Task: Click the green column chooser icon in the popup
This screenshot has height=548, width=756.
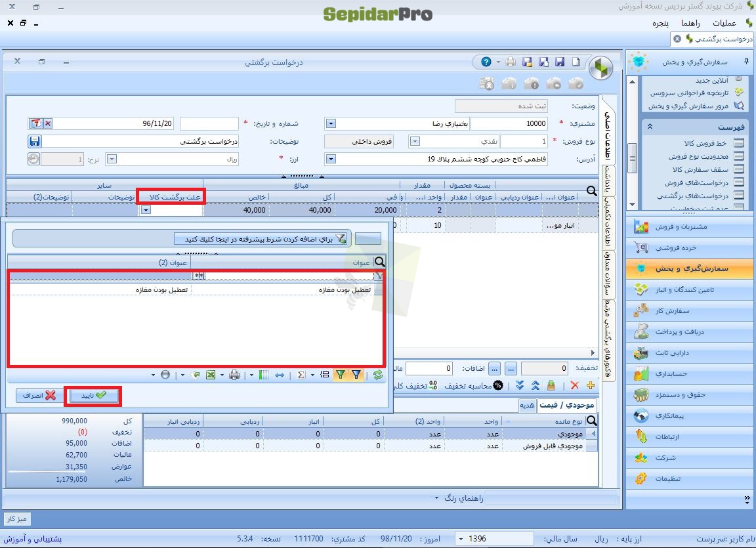Action: pos(264,375)
